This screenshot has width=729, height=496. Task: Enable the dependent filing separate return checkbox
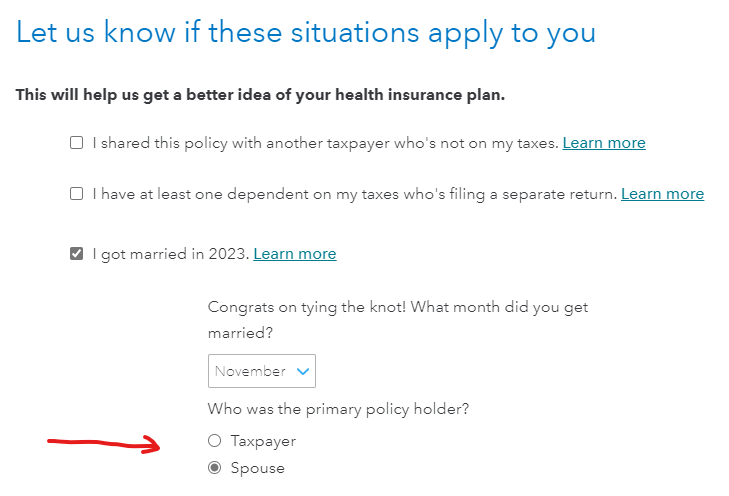pyautogui.click(x=76, y=194)
